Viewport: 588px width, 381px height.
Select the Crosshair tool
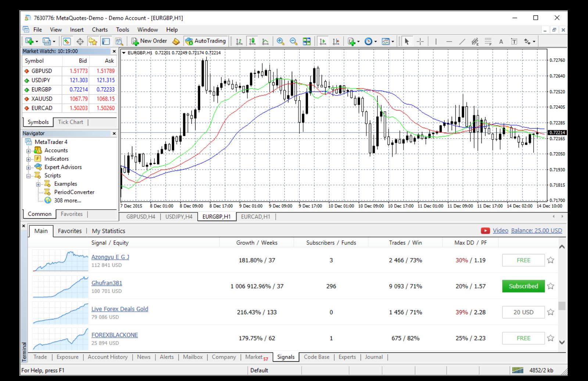(x=420, y=41)
